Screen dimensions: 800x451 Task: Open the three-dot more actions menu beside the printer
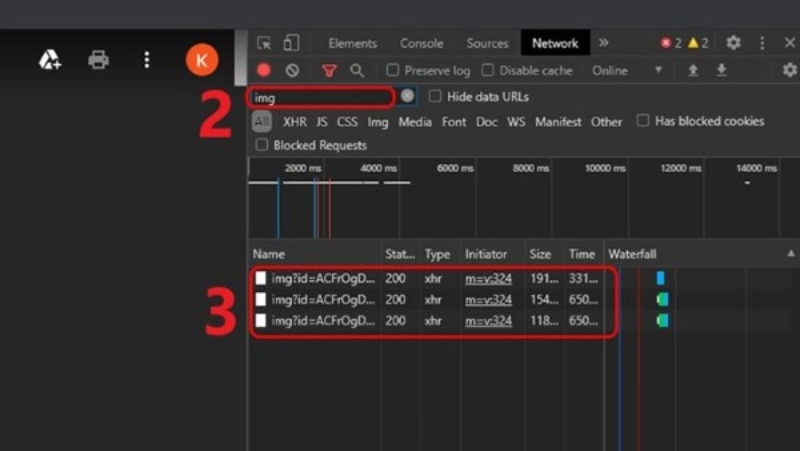[147, 60]
